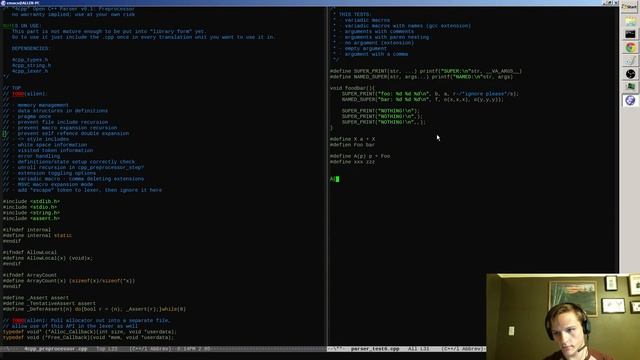The width and height of the screenshot is (640, 360).
Task: Click 'Top L23' in left mode line
Action: [107, 349]
